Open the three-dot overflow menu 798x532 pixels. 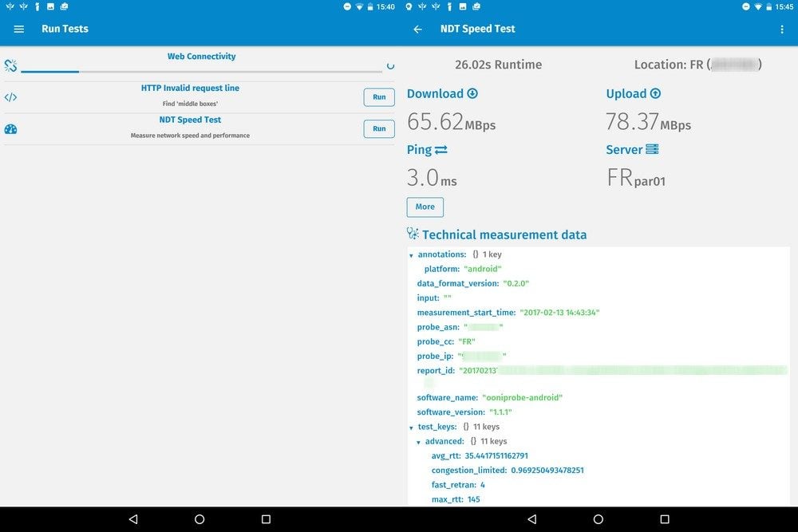(781, 29)
